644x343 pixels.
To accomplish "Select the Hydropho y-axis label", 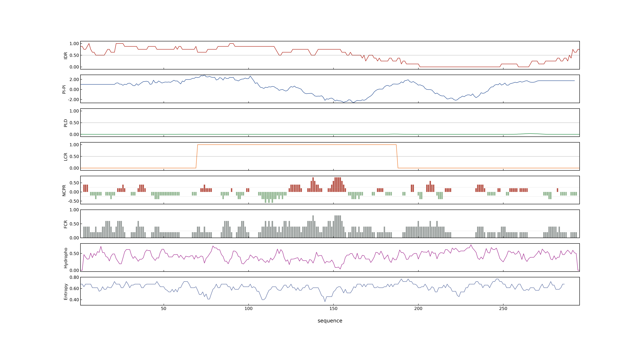I will [66, 258].
